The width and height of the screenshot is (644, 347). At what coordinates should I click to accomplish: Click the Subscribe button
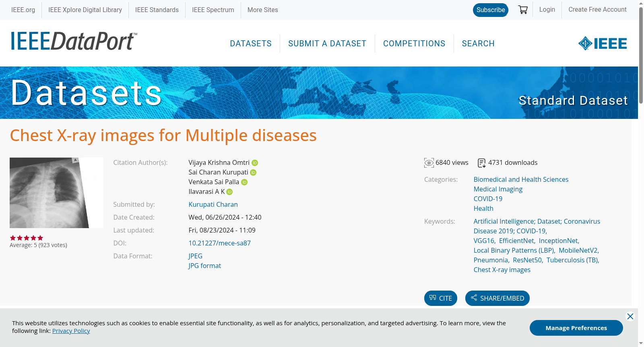pos(491,10)
